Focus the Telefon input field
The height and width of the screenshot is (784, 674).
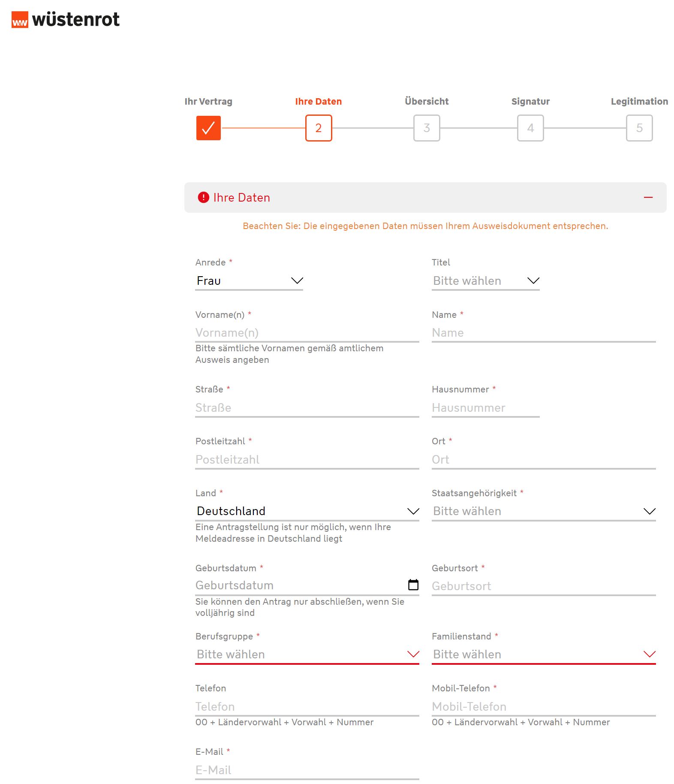tap(307, 707)
